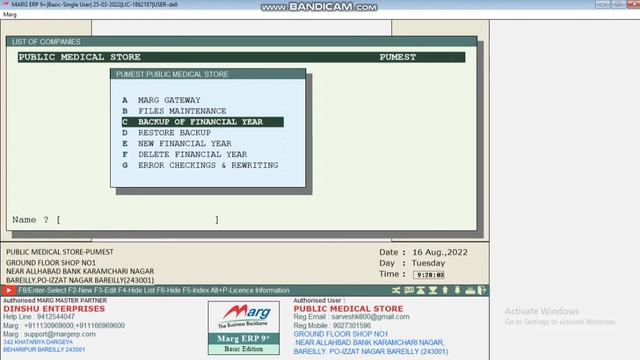
Task: Click the down arrow icon in the toolbar
Action: (457, 290)
